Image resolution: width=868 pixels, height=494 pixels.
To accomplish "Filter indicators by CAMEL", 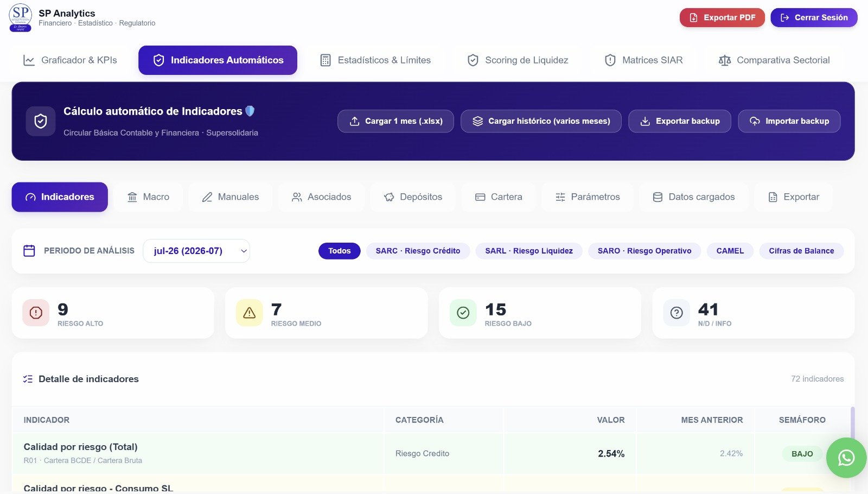I will click(x=730, y=251).
